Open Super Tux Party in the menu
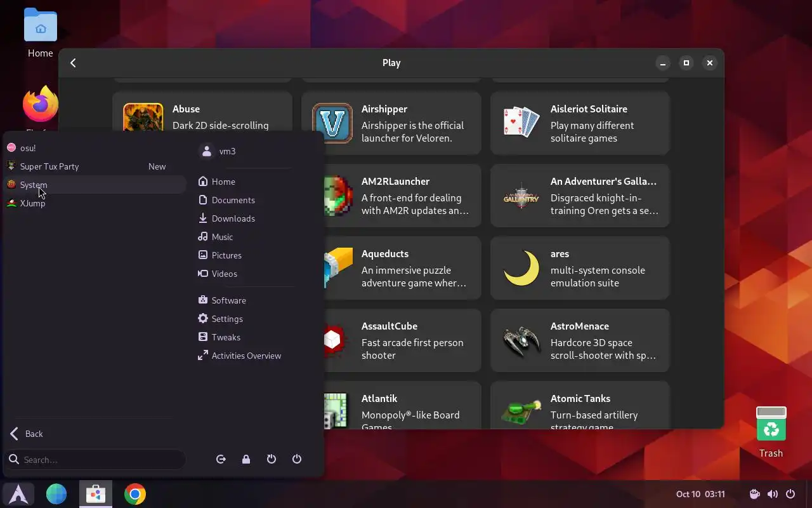Screen dimensions: 812x508 tap(95, 166)
